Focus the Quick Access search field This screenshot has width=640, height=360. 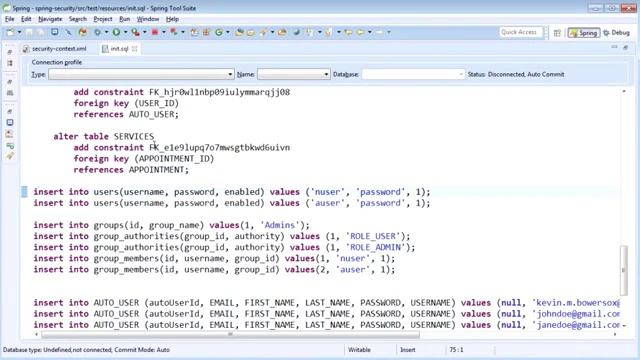[521, 32]
